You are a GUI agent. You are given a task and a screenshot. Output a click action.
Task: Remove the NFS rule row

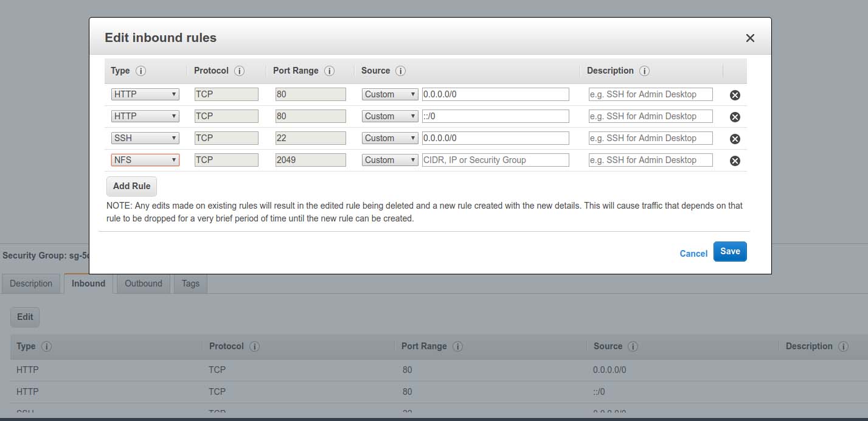(x=735, y=161)
